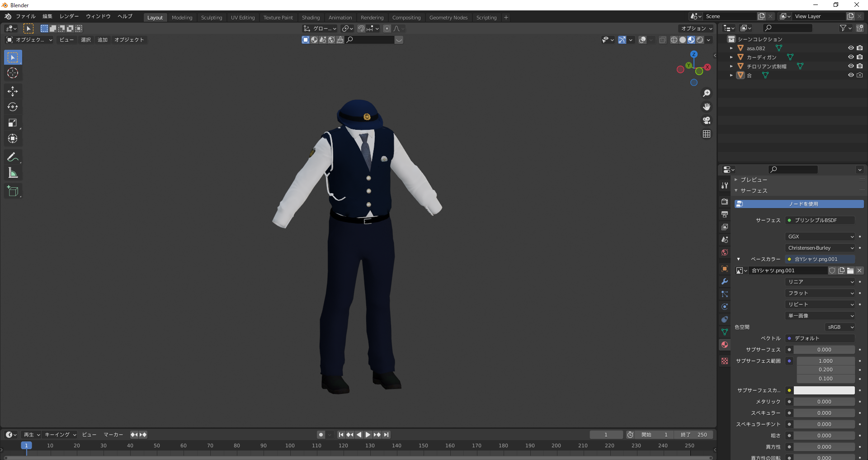Click the white サブサーフェス color swatch
This screenshot has width=868, height=460.
click(x=824, y=390)
